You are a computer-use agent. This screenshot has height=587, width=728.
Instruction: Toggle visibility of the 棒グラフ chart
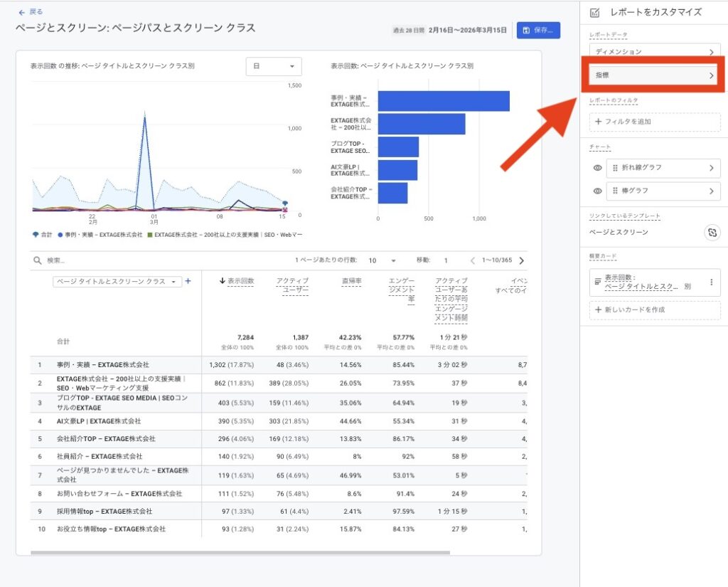597,191
